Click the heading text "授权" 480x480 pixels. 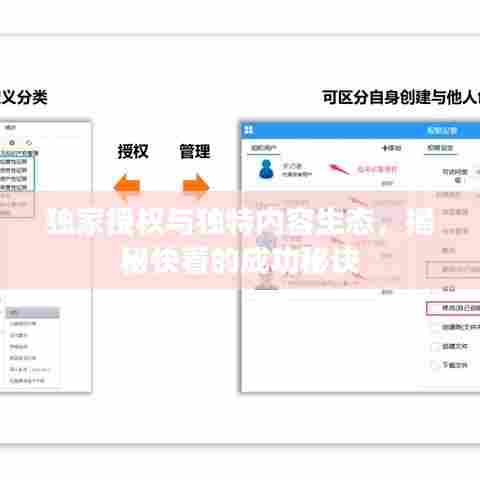133,152
